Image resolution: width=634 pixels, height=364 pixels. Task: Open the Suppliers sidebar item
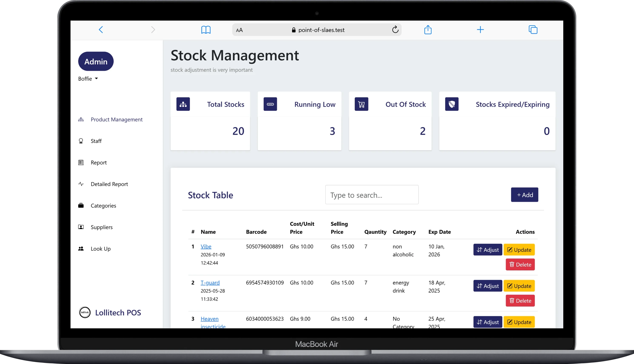tap(101, 227)
